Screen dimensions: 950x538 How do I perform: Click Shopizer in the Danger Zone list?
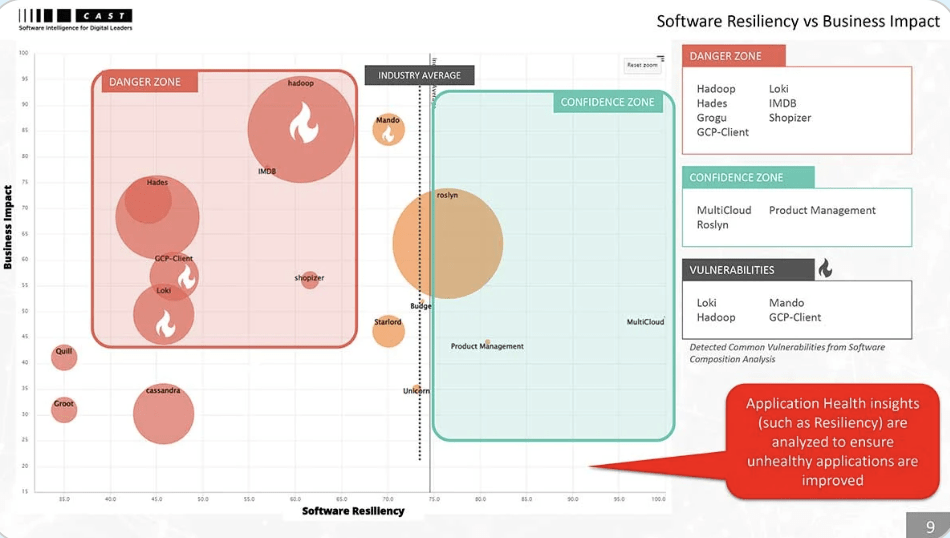tap(790, 118)
